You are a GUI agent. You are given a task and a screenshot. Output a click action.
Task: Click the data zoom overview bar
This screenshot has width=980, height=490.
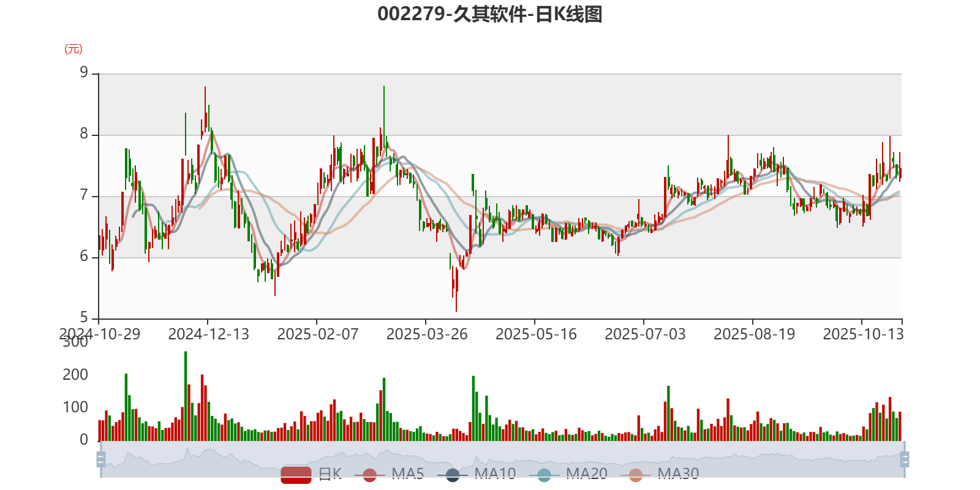pos(503,459)
